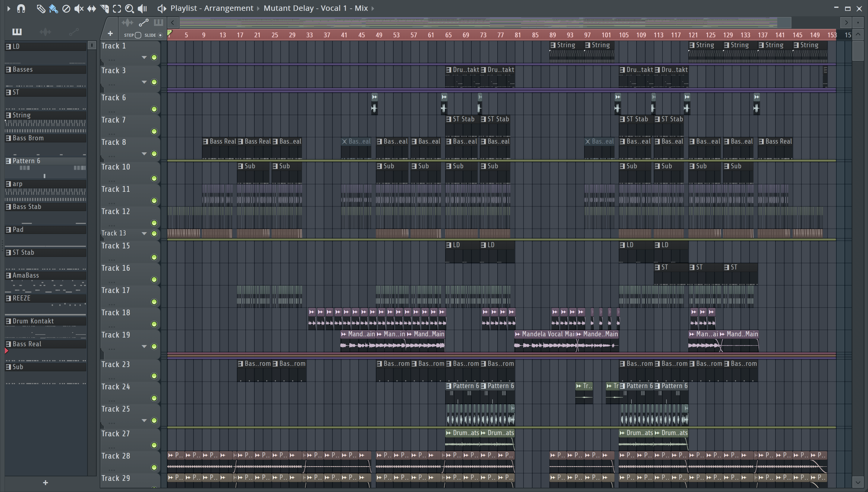Open arrow after Playlist - Arrangement breadcrumb

click(258, 8)
